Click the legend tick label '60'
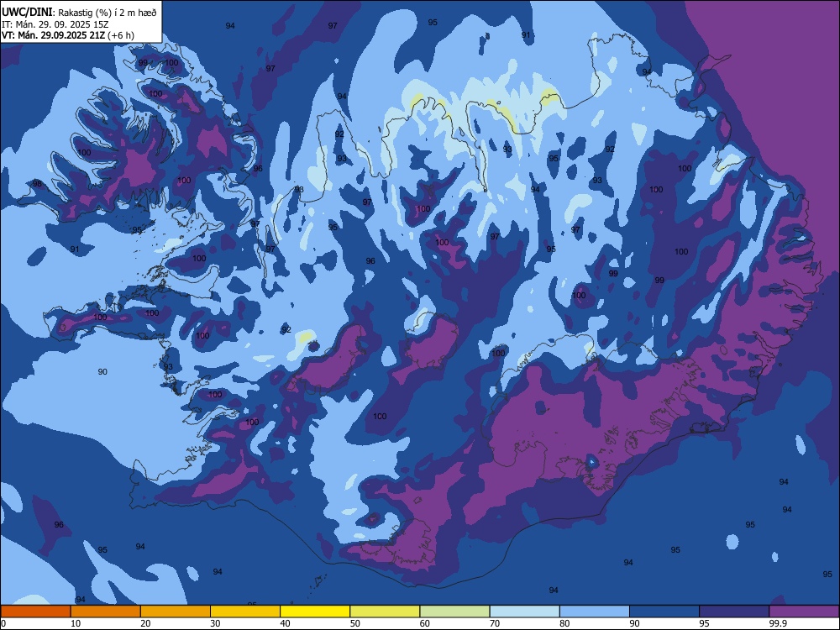 coord(425,623)
